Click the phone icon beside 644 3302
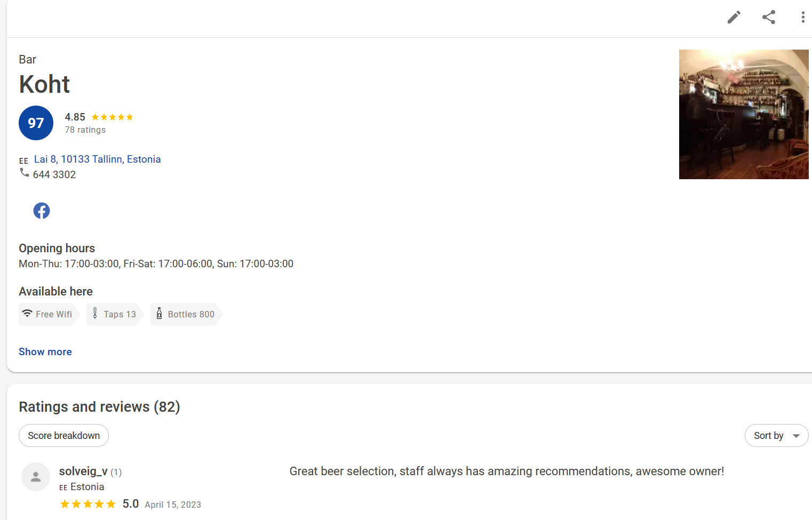This screenshot has width=812, height=520. pyautogui.click(x=25, y=173)
